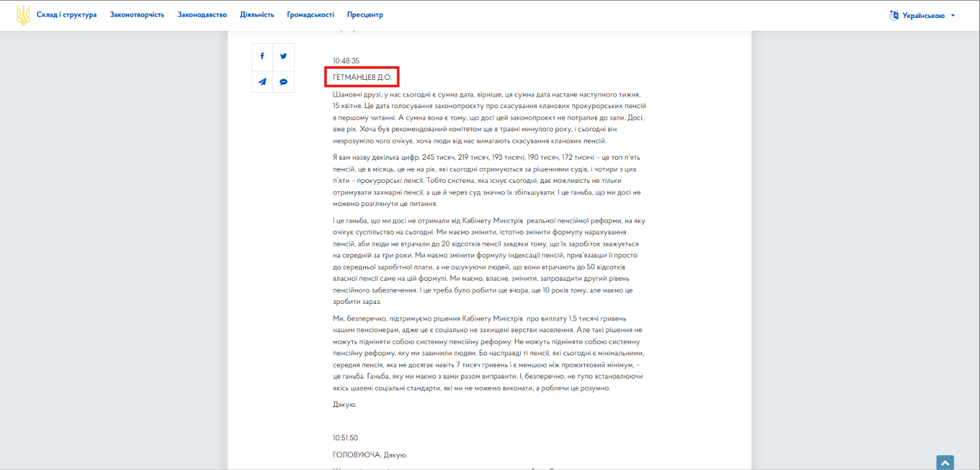This screenshot has height=470, width=980.
Task: Click the line ГОЛОВУЮЧА. Дякую.
Action: point(370,455)
